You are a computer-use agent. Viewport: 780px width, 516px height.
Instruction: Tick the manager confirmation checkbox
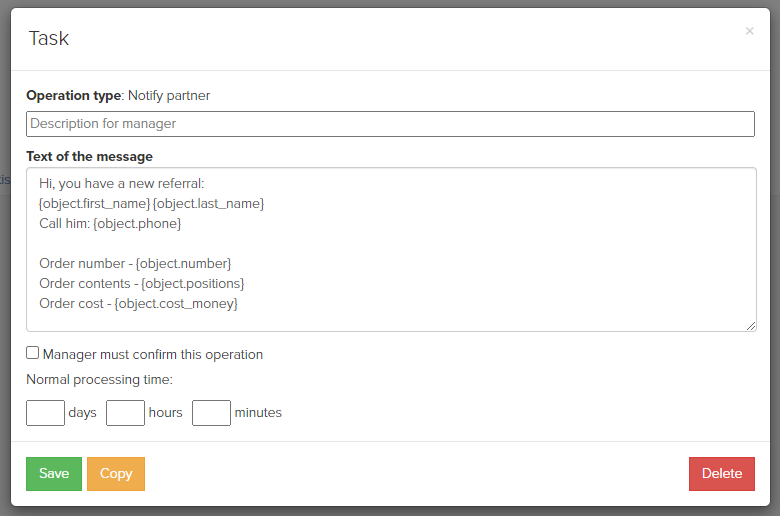(x=32, y=353)
